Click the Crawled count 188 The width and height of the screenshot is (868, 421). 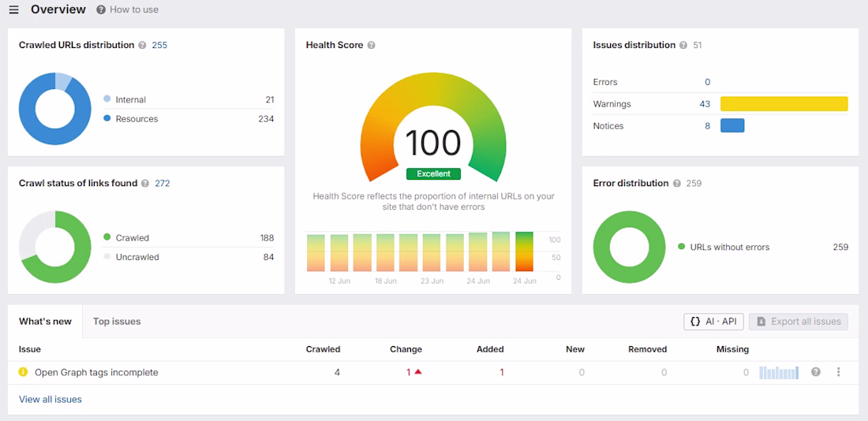tap(267, 238)
